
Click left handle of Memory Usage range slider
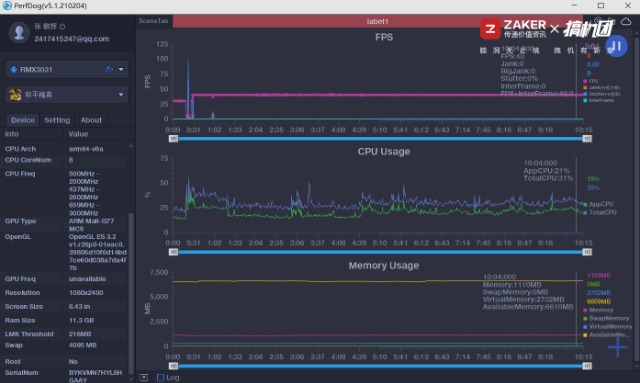(173, 366)
